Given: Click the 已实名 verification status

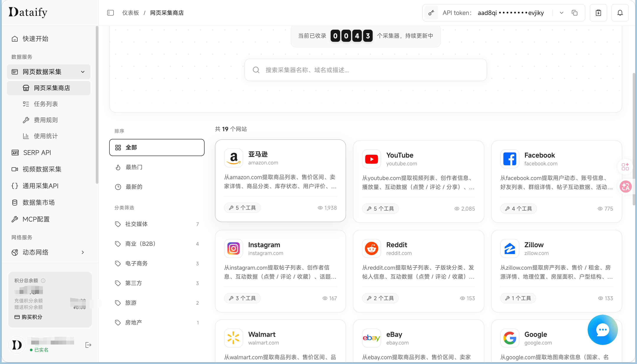Looking at the screenshot, I should click(39, 350).
